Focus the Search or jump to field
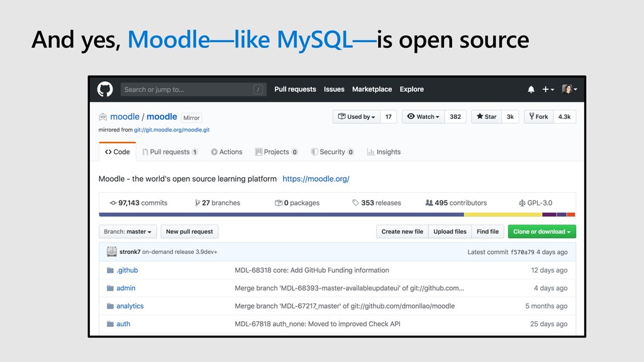 [x=194, y=89]
